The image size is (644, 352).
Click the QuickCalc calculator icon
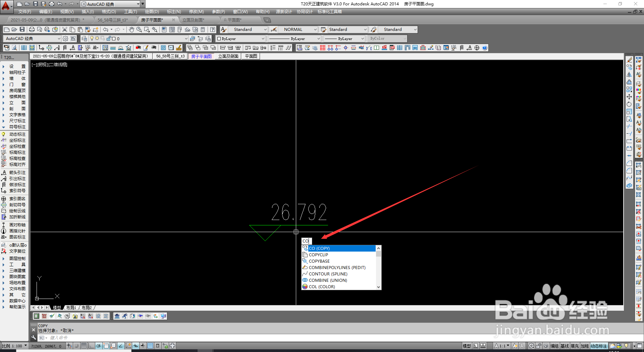pos(203,30)
